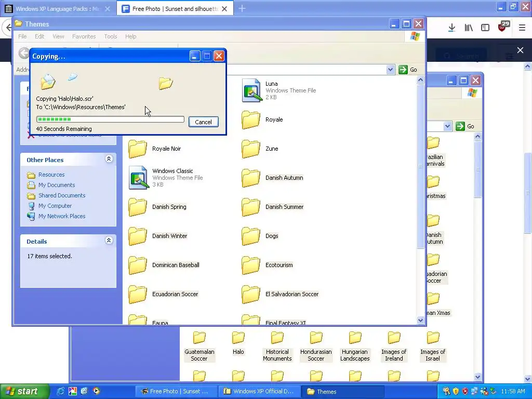
Task: Click Go in the Themes window
Action: coord(408,70)
